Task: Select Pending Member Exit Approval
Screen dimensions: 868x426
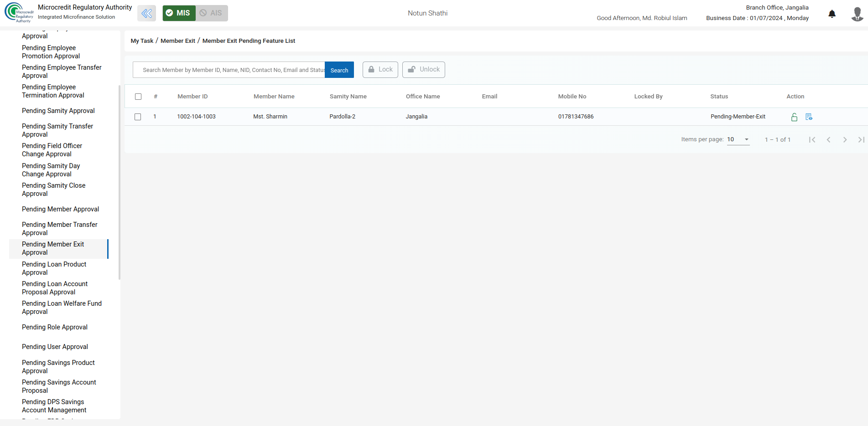Action: (x=58, y=248)
